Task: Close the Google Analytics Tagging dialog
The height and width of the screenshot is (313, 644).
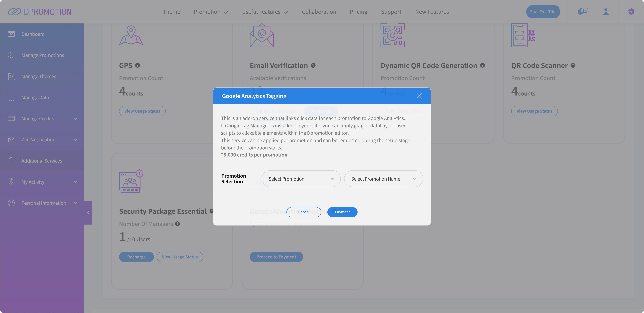Action: click(419, 96)
